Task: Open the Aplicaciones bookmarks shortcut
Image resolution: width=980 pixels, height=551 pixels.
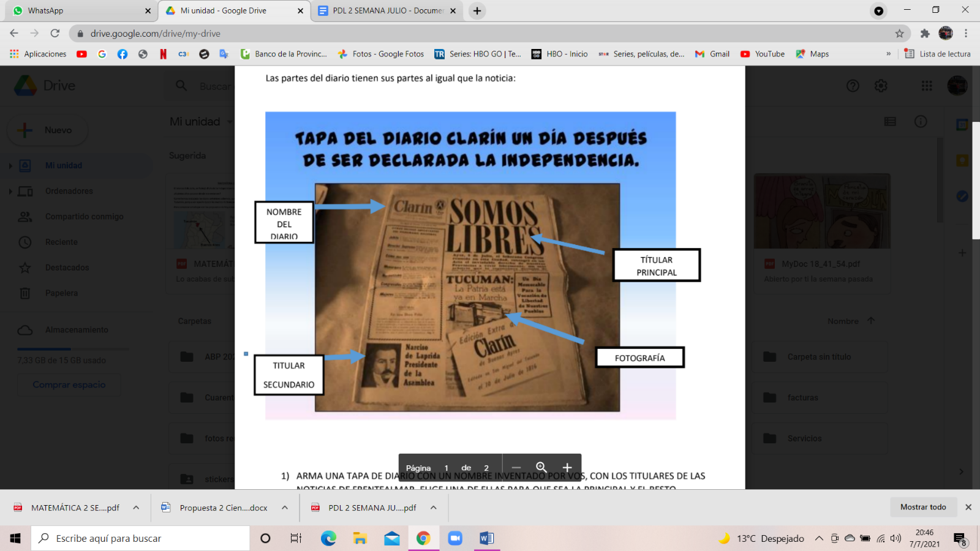Action: pos(38,54)
